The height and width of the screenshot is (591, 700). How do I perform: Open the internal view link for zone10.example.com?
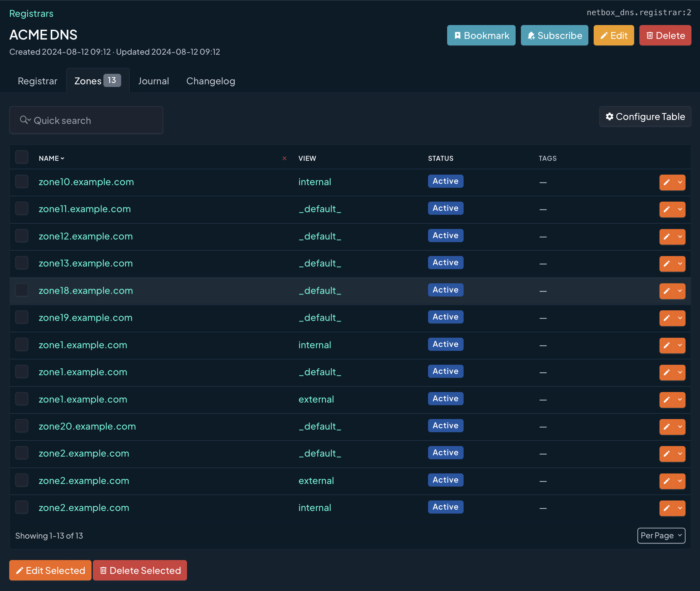tap(315, 182)
